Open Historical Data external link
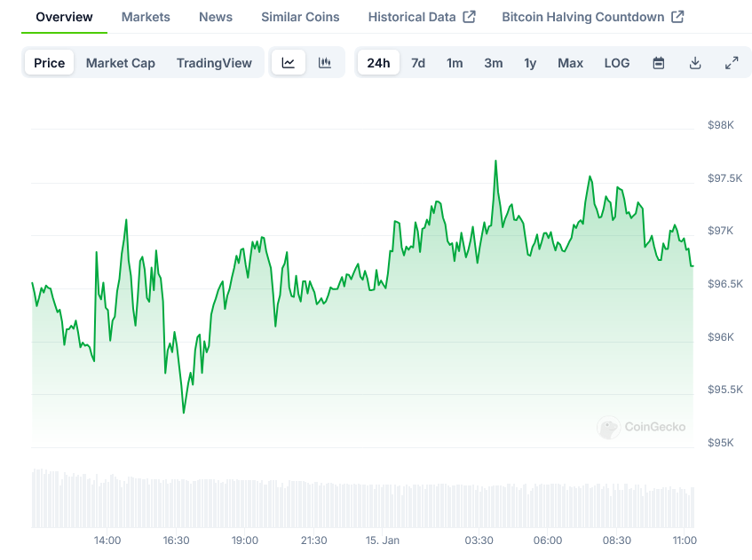 [x=422, y=17]
